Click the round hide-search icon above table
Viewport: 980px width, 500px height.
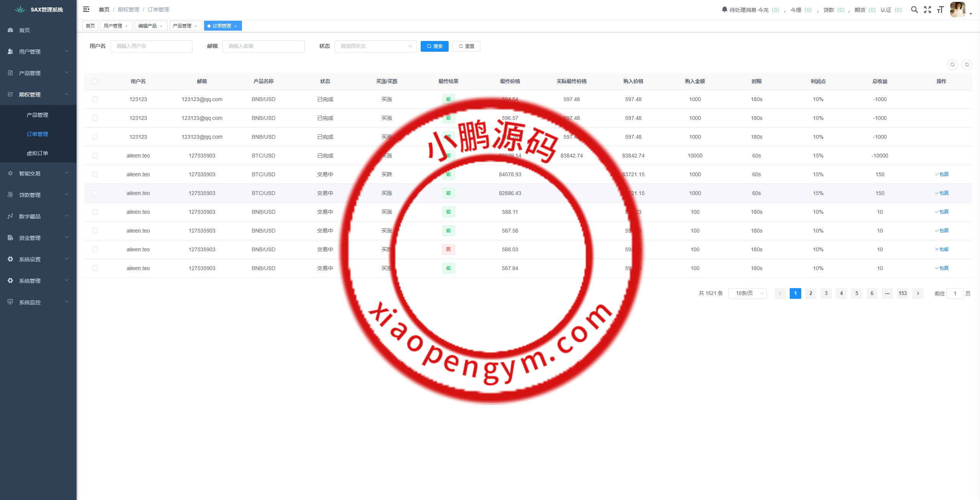tap(952, 65)
